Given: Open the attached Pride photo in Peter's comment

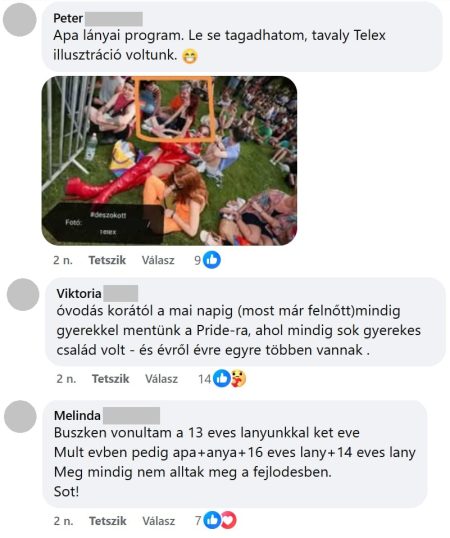Looking at the screenshot, I should 169,161.
